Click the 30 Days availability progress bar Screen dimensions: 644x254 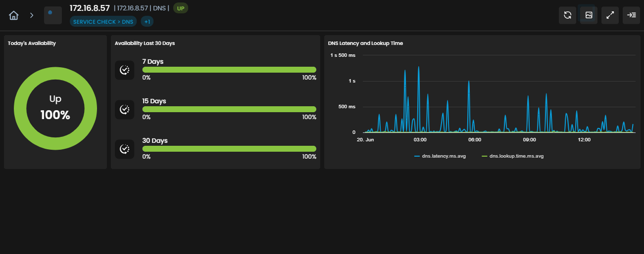point(229,149)
